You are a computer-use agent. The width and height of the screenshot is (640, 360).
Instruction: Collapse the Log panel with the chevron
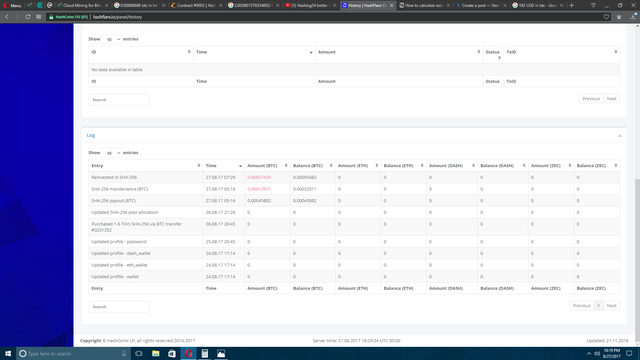click(619, 136)
